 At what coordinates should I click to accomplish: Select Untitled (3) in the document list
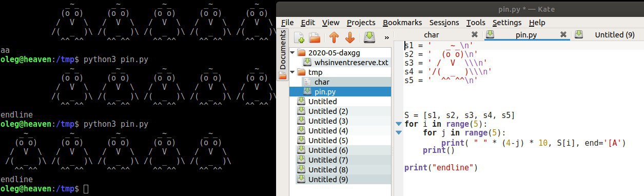click(x=328, y=121)
